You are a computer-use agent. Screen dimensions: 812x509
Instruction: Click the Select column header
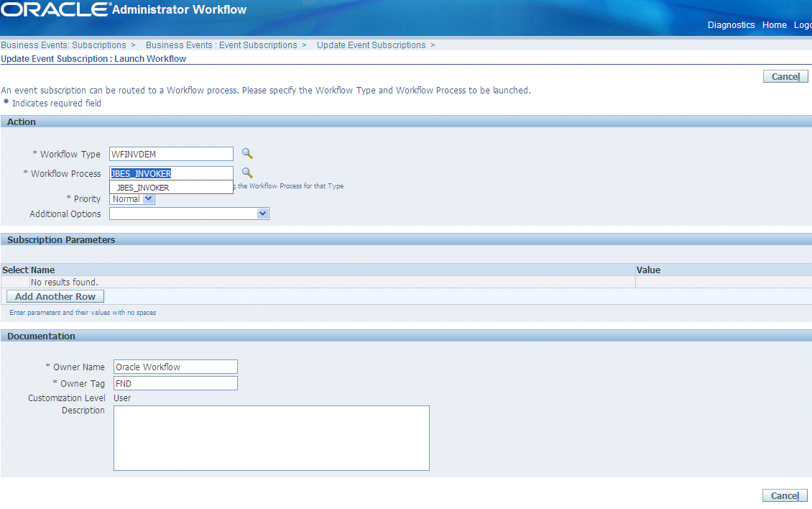pos(15,270)
